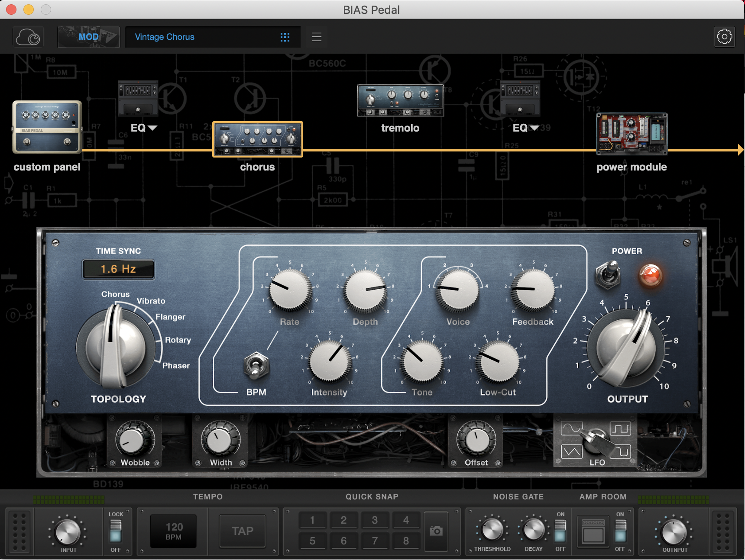Expand the first EQ dropdown arrow
The width and height of the screenshot is (745, 560).
click(x=152, y=128)
